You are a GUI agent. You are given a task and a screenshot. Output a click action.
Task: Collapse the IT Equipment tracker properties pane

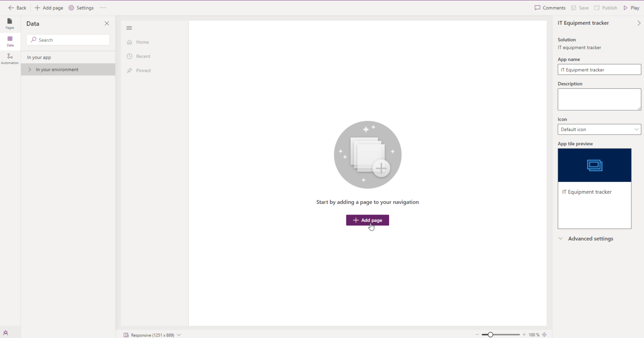(639, 23)
